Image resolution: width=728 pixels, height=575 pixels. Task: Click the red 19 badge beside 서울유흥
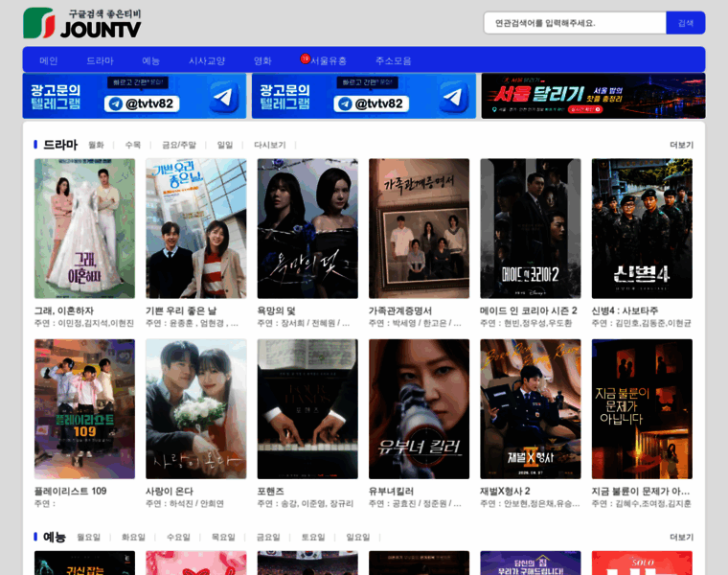[x=305, y=58]
